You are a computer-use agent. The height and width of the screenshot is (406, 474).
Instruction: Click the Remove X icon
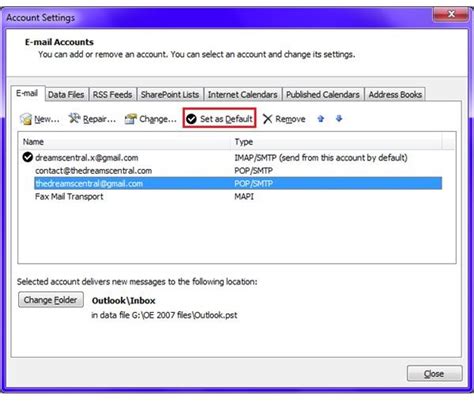tap(267, 119)
